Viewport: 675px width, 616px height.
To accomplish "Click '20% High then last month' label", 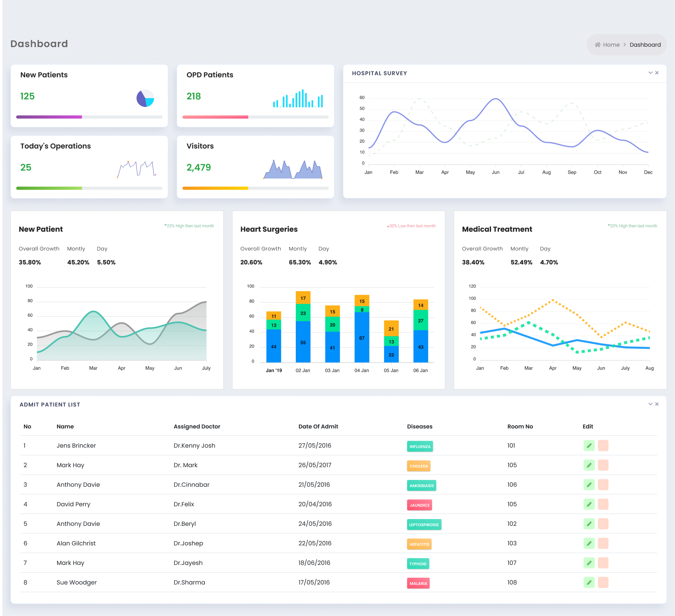I will point(632,226).
